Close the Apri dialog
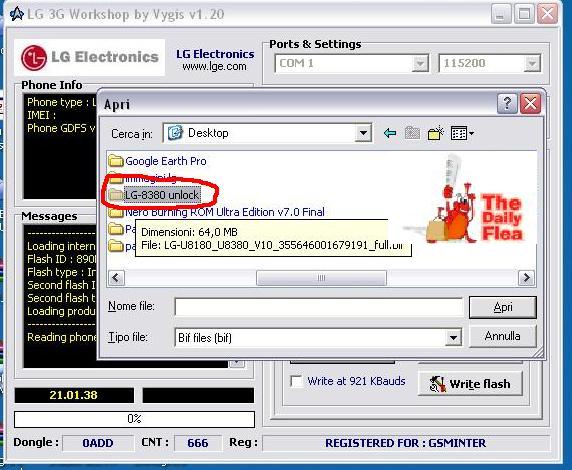Viewport: 572px width, 470px height. 530,104
